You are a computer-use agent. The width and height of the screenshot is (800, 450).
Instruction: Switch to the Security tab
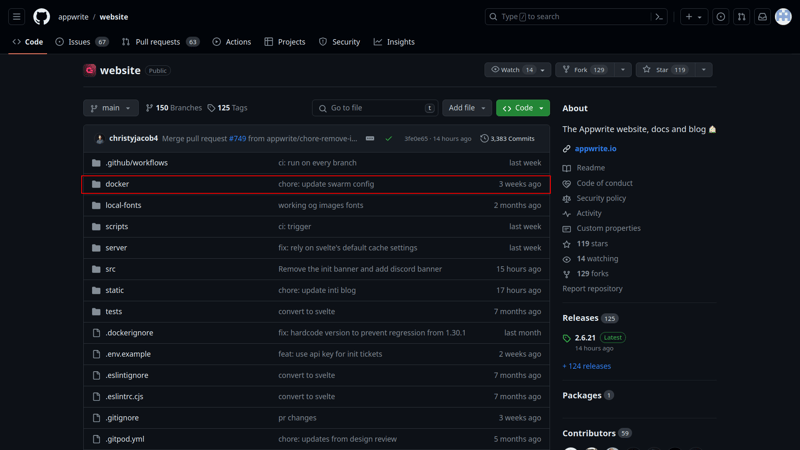[339, 42]
